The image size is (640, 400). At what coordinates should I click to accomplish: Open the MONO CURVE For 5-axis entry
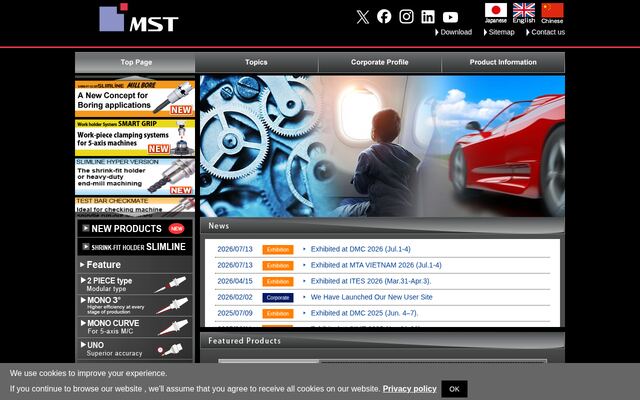[135, 327]
